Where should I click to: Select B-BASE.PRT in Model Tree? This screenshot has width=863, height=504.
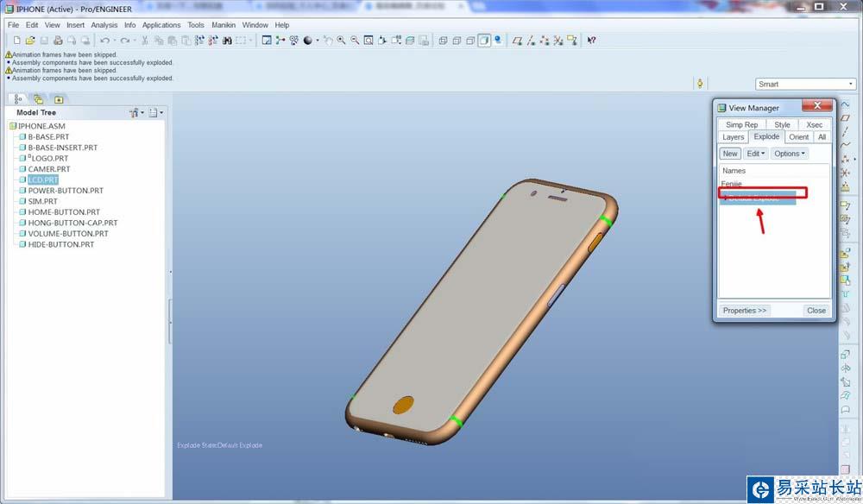[48, 136]
